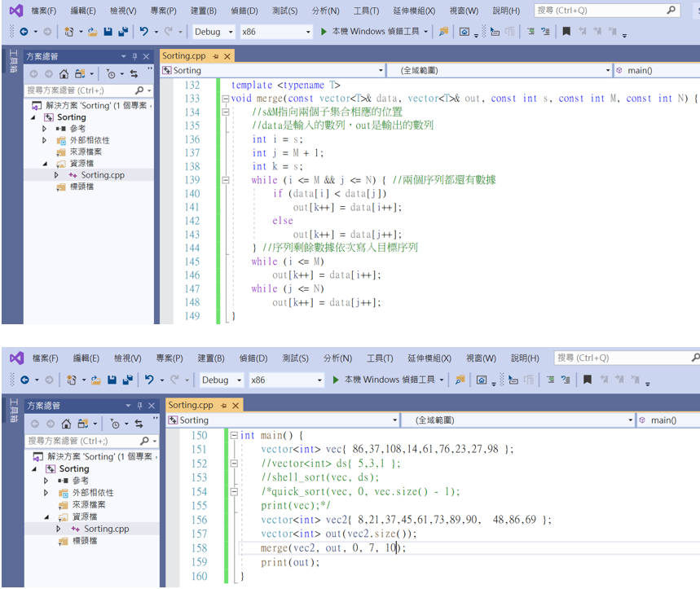Click search magnifier in top Solution Explorer
Image resolution: width=700 pixels, height=589 pixels.
pyautogui.click(x=139, y=90)
